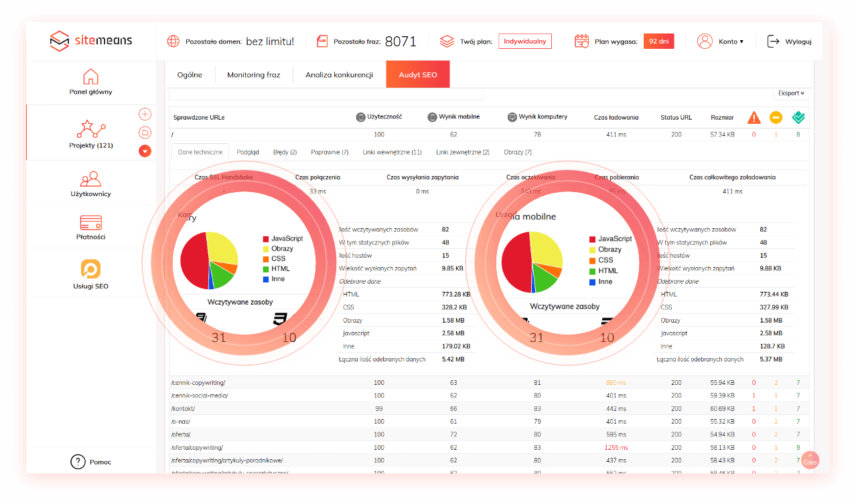
Task: Click JavaScript red legend swatch in mobile chart
Action: [593, 239]
